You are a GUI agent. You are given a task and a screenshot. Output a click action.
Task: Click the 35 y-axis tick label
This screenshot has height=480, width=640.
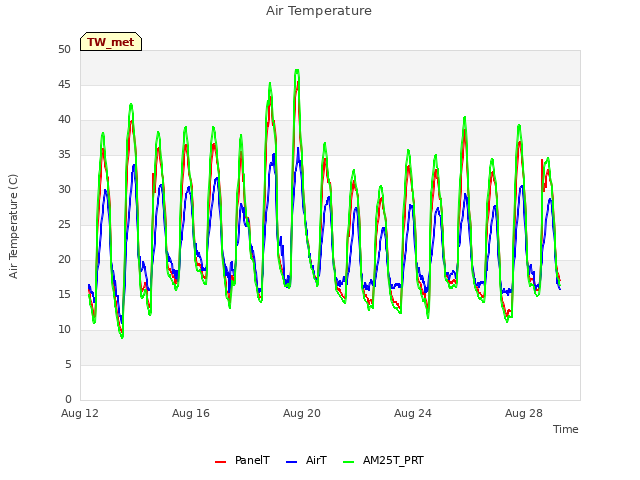click(64, 155)
